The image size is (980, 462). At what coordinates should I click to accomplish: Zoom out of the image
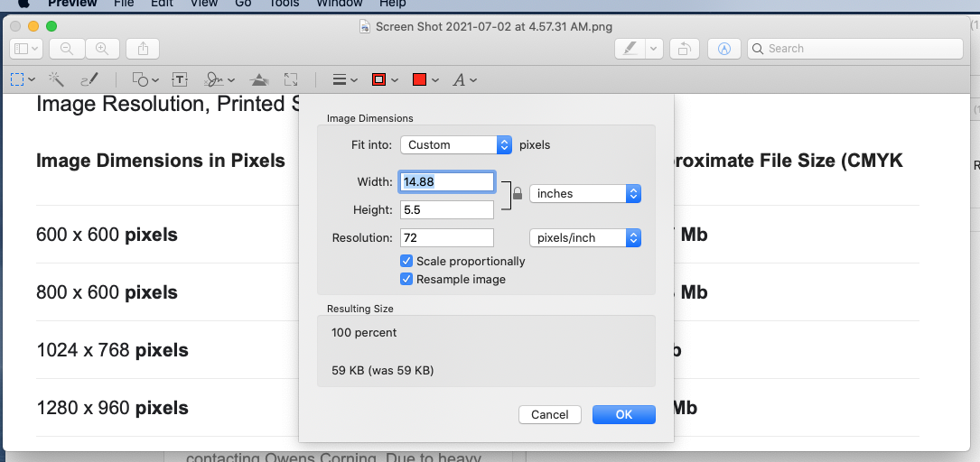tap(67, 49)
